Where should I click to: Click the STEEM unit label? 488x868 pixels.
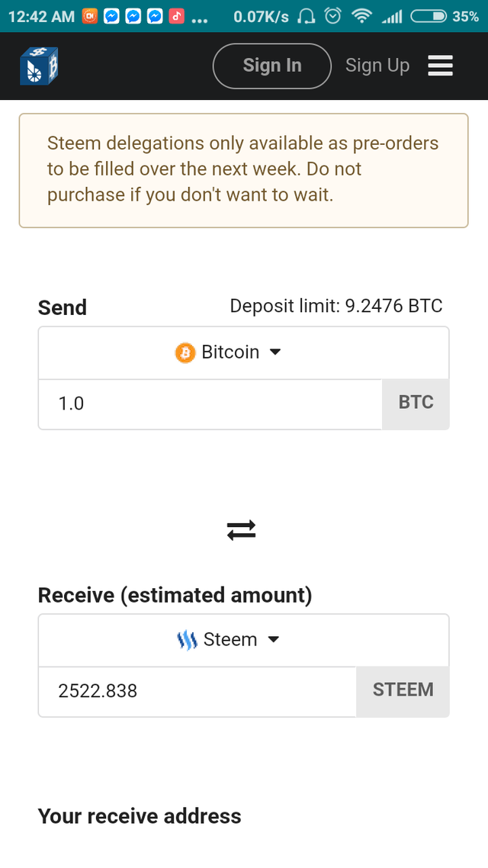pyautogui.click(x=403, y=691)
